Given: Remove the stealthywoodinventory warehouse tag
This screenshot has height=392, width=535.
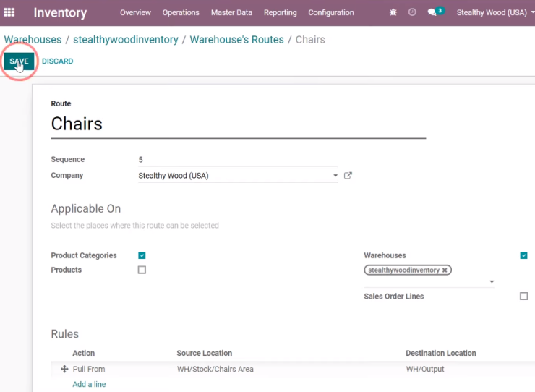Looking at the screenshot, I should point(445,270).
